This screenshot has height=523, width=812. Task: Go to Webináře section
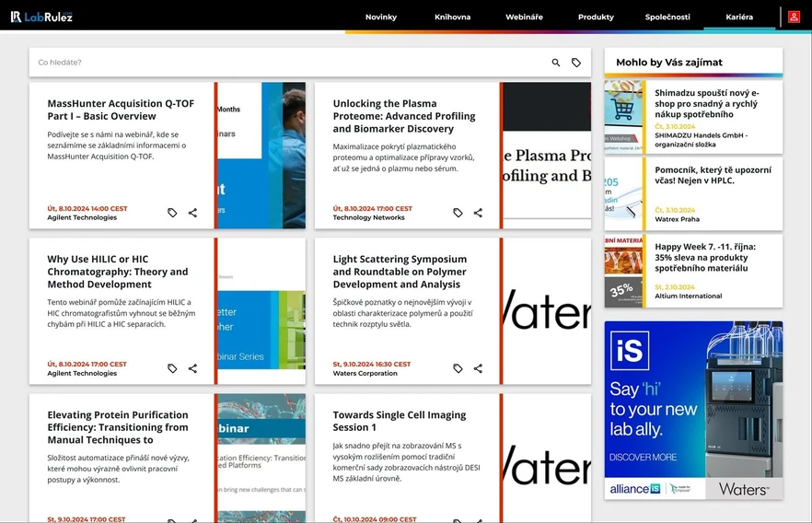[x=524, y=17]
